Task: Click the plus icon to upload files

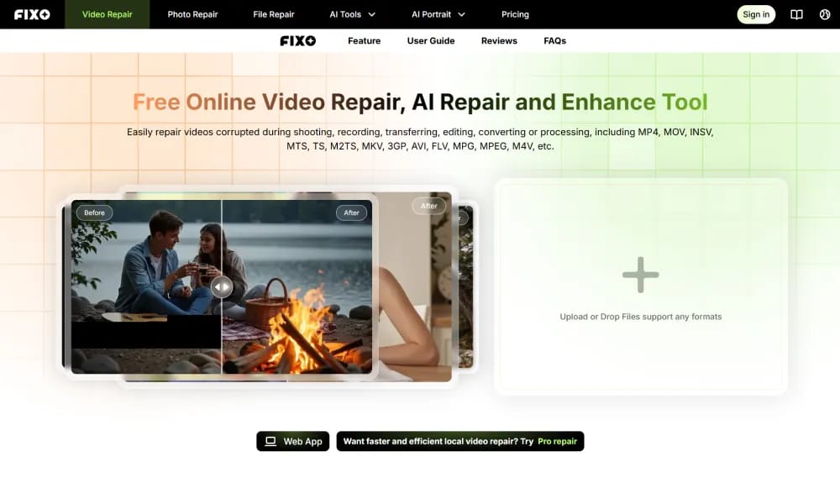Action: [x=641, y=275]
